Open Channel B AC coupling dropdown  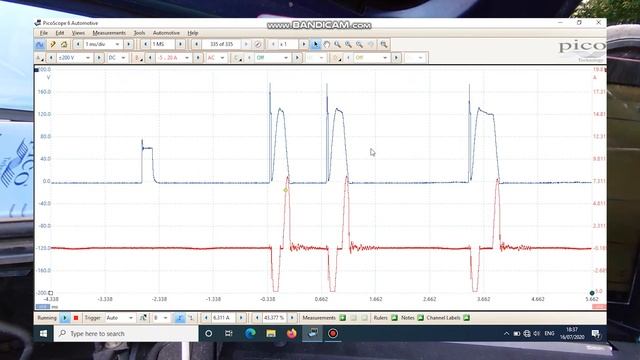click(216, 58)
